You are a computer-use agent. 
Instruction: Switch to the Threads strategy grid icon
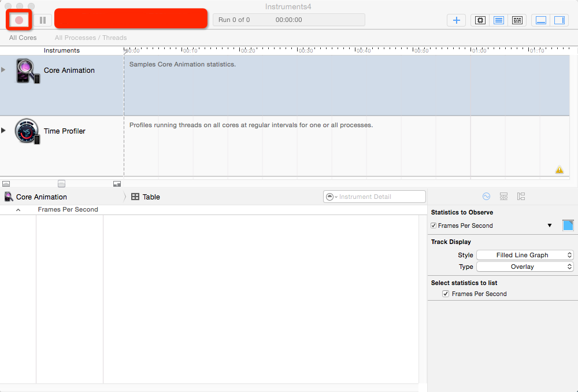[x=517, y=20]
